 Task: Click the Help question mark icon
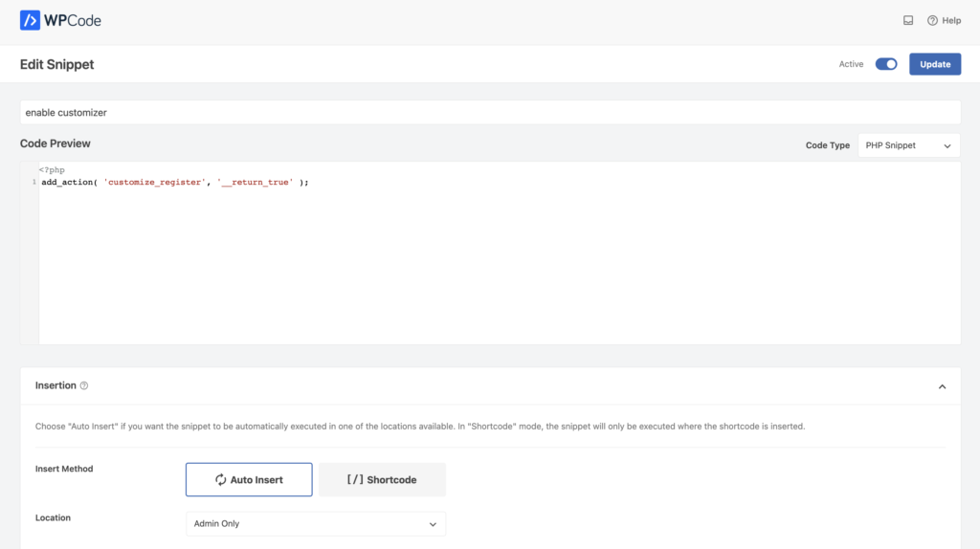[932, 20]
